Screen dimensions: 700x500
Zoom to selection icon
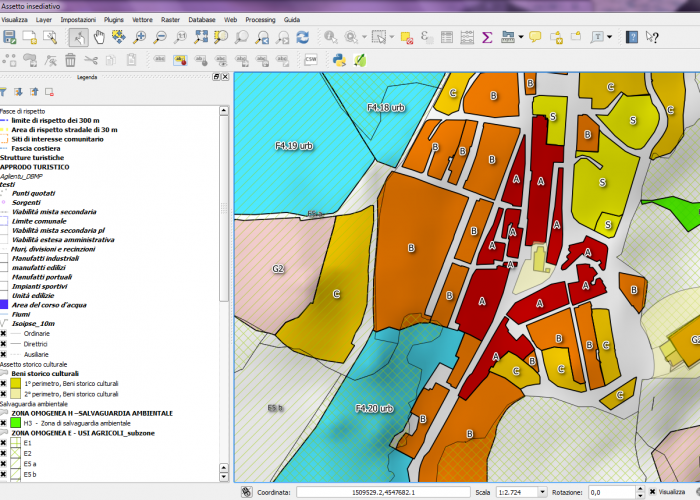point(221,37)
